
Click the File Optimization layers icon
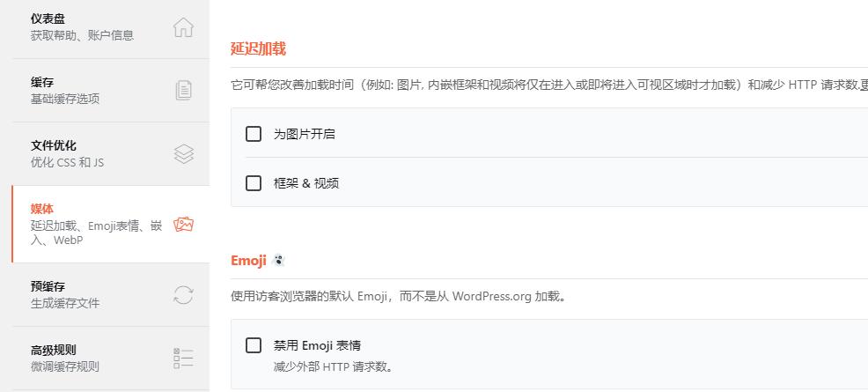tap(184, 154)
